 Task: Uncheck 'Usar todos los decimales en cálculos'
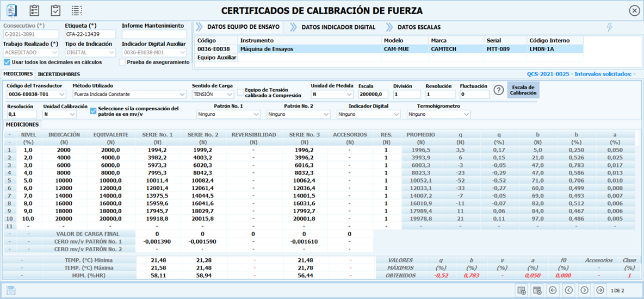pyautogui.click(x=7, y=62)
